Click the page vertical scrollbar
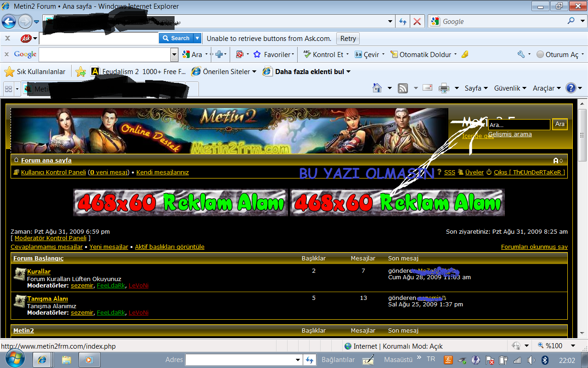 582,218
